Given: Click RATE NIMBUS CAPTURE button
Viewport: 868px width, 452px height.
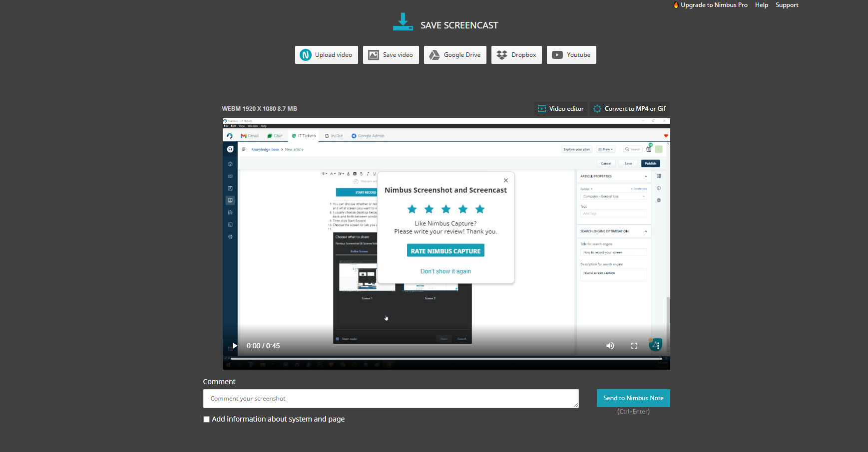Looking at the screenshot, I should pos(445,250).
